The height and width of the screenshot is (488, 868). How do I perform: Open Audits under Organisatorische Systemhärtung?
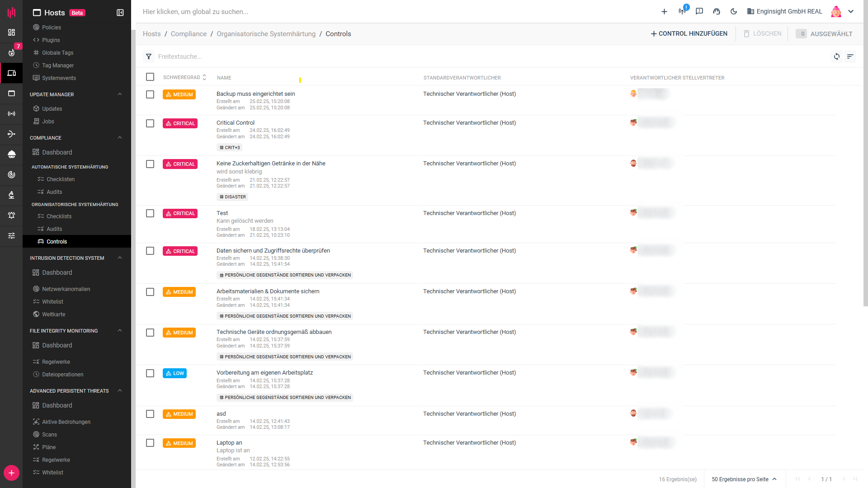[54, 229]
